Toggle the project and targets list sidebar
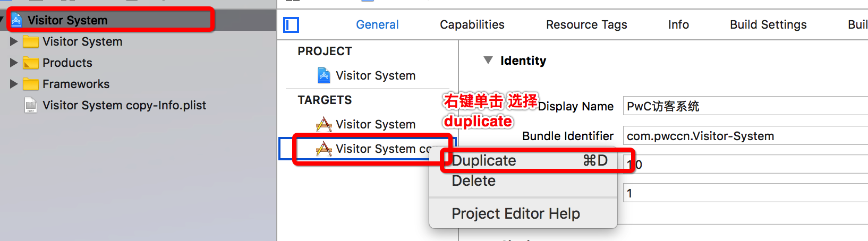This screenshot has width=868, height=241. coord(291,24)
